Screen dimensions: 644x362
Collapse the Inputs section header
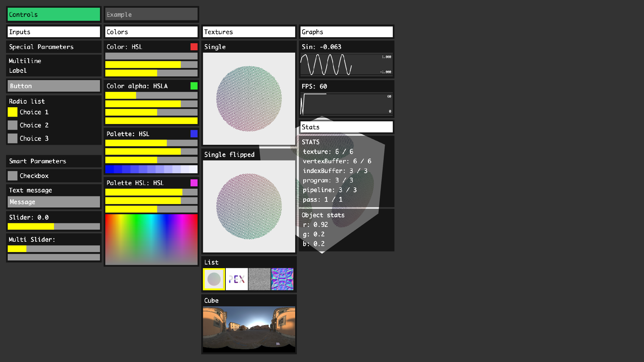click(54, 32)
